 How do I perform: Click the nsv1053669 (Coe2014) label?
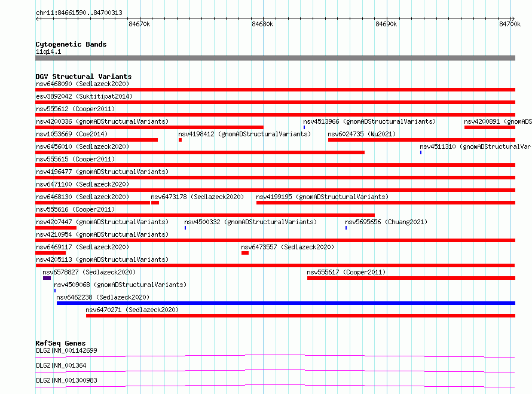point(72,134)
